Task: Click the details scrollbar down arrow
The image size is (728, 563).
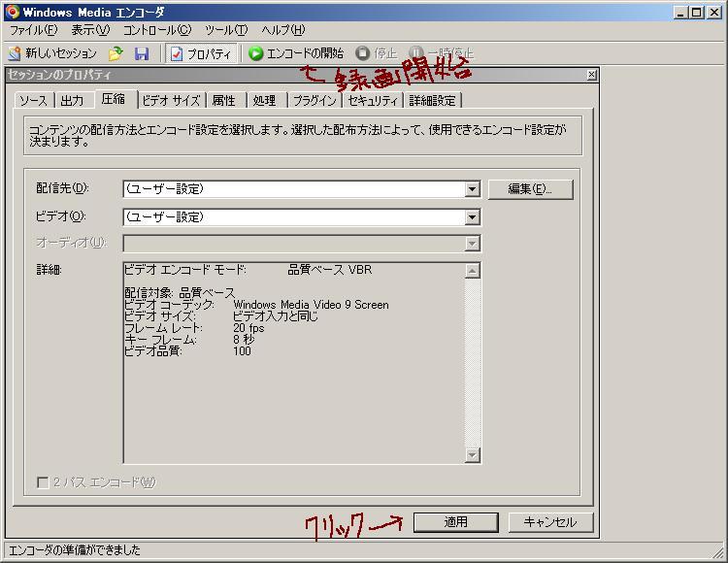Action: (x=472, y=455)
